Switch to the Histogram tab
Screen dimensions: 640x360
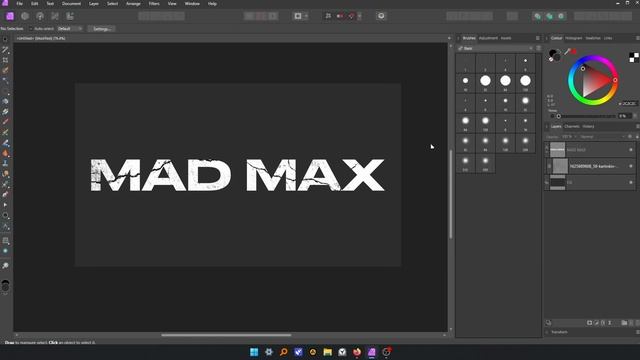[x=573, y=38]
